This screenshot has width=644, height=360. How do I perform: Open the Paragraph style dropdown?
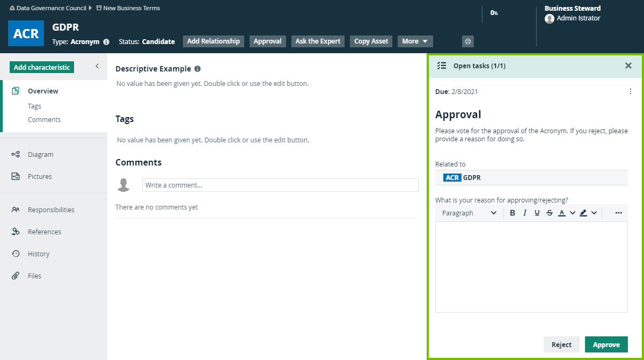point(469,213)
